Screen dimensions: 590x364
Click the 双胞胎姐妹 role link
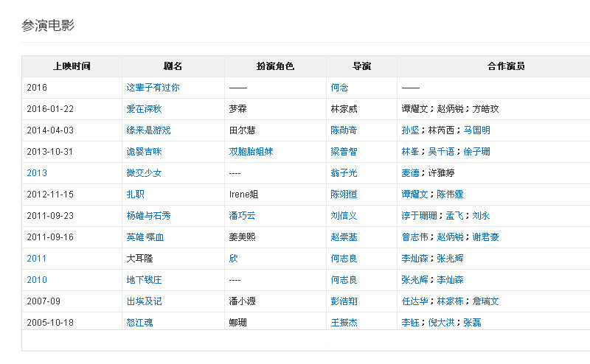pos(251,152)
